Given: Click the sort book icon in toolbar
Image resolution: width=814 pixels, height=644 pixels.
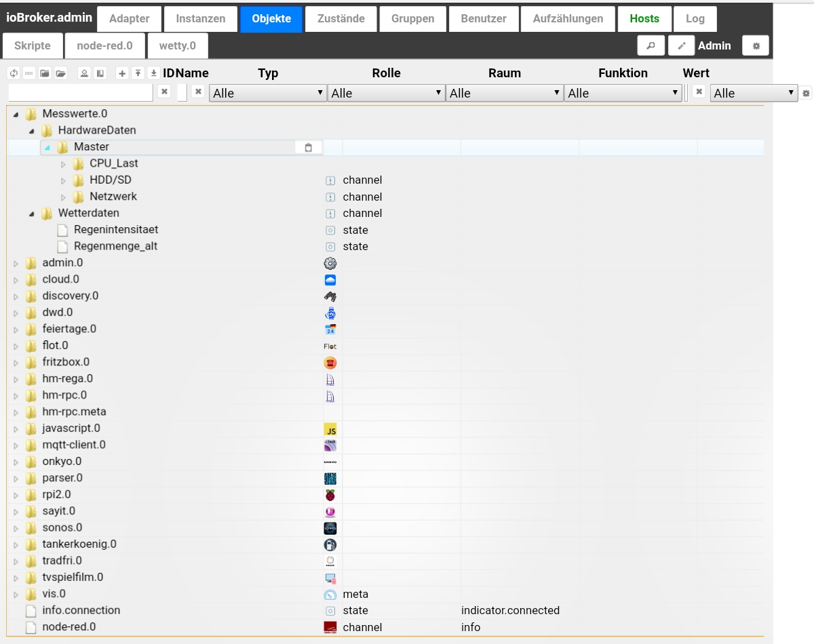Looking at the screenshot, I should 100,73.
